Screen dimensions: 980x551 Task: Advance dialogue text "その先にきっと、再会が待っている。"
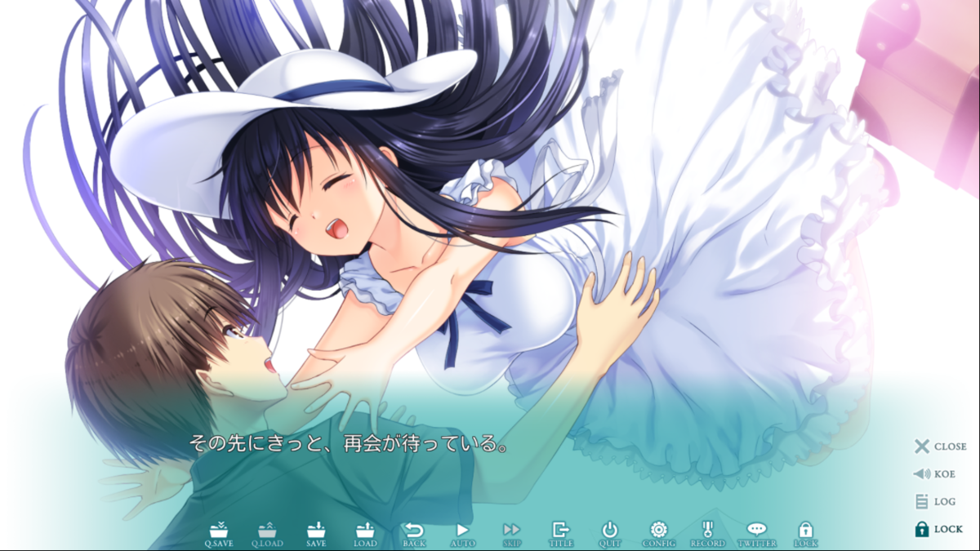[350, 445]
